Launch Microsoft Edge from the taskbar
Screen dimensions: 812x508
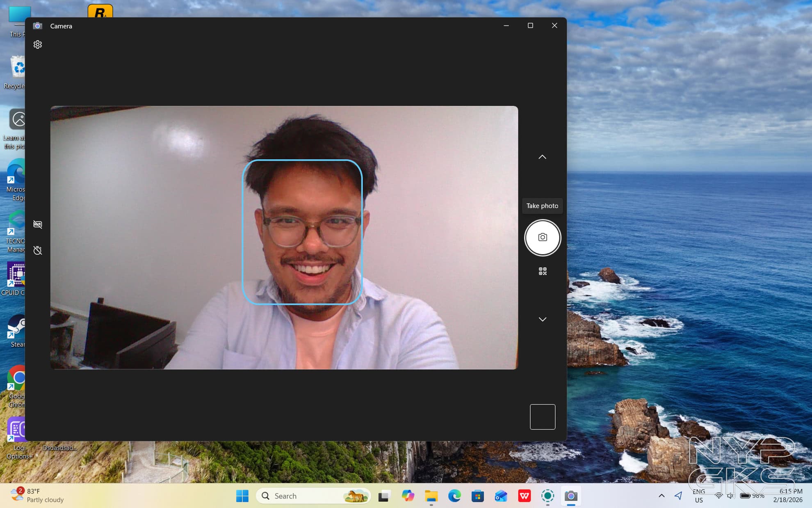(454, 496)
